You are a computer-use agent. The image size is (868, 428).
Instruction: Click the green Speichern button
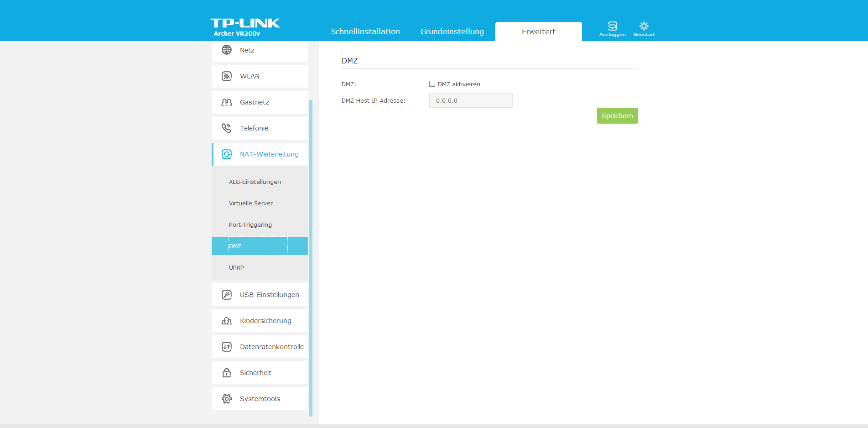(x=617, y=116)
